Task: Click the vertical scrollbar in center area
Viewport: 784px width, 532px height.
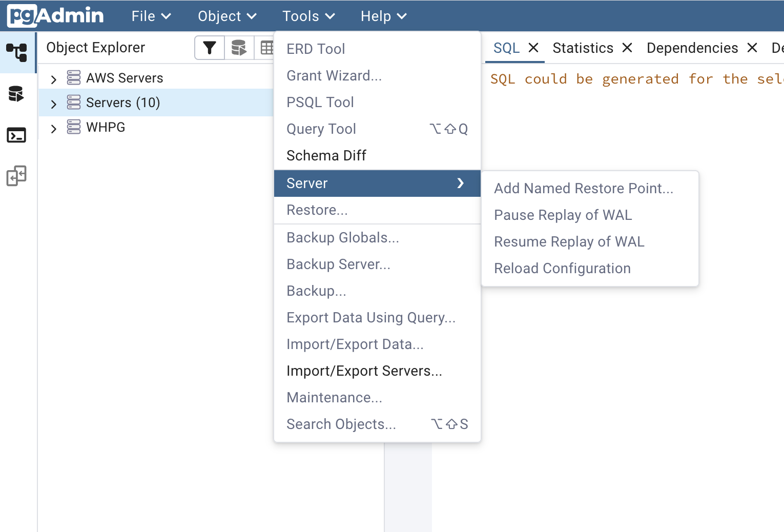Action: (x=407, y=487)
